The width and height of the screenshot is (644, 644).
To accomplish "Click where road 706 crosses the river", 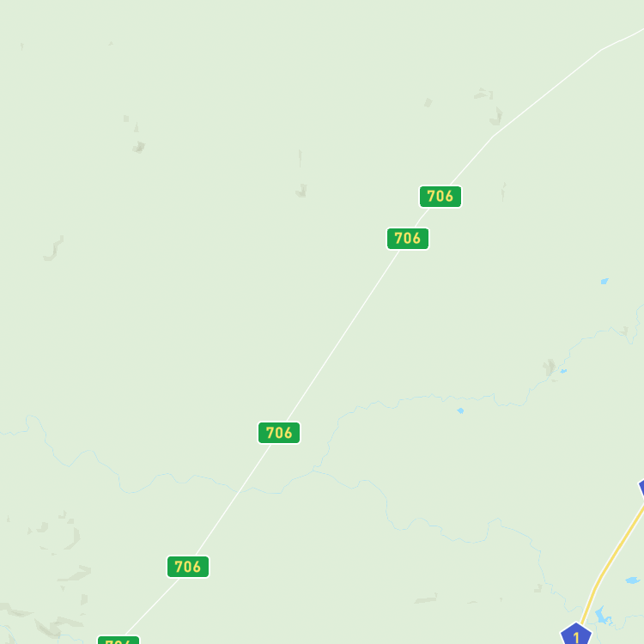I will coord(239,490).
